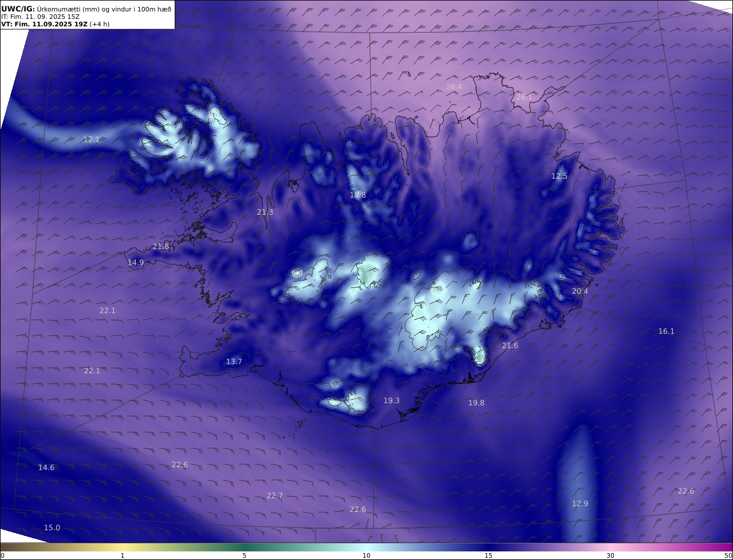The height and width of the screenshot is (560, 733).
Task: Click the color scale label 15
Action: [488, 556]
